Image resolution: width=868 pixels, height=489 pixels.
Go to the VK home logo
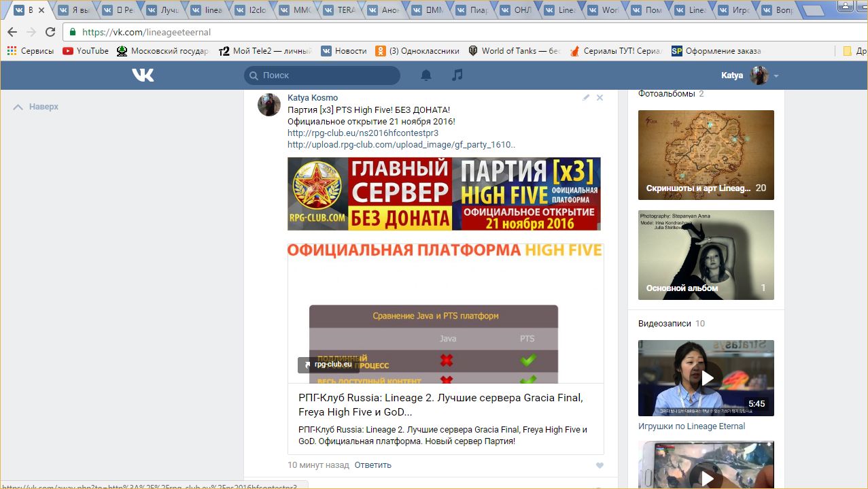pos(143,75)
